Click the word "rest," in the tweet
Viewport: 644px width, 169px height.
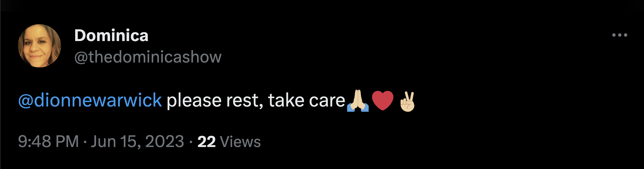pos(245,101)
